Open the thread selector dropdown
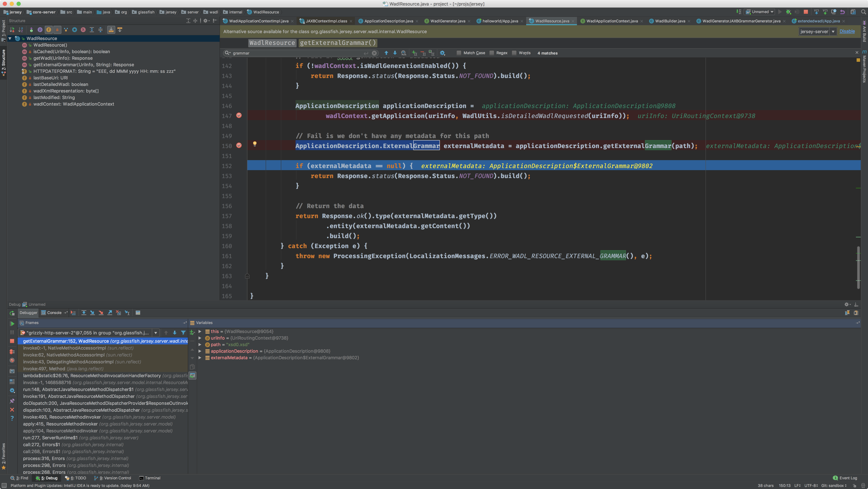 tap(156, 333)
